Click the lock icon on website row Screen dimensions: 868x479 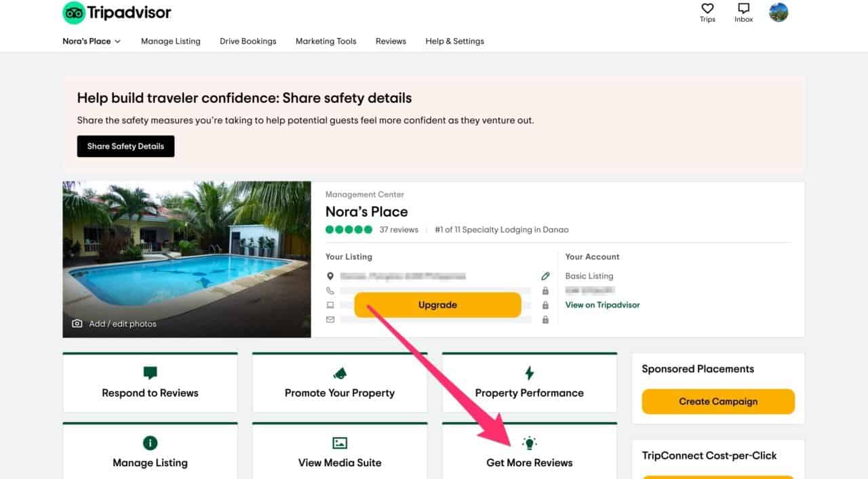point(545,306)
